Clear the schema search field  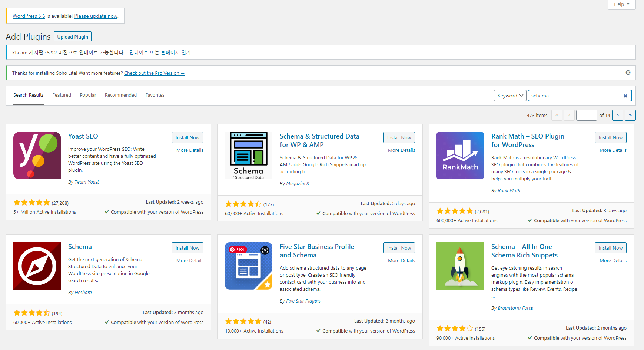[x=625, y=96]
